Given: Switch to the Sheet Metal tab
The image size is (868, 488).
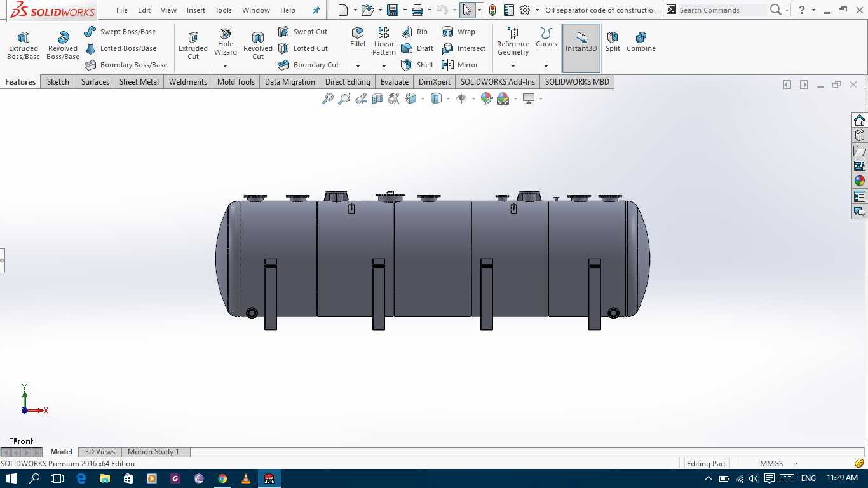Looking at the screenshot, I should pyautogui.click(x=139, y=82).
